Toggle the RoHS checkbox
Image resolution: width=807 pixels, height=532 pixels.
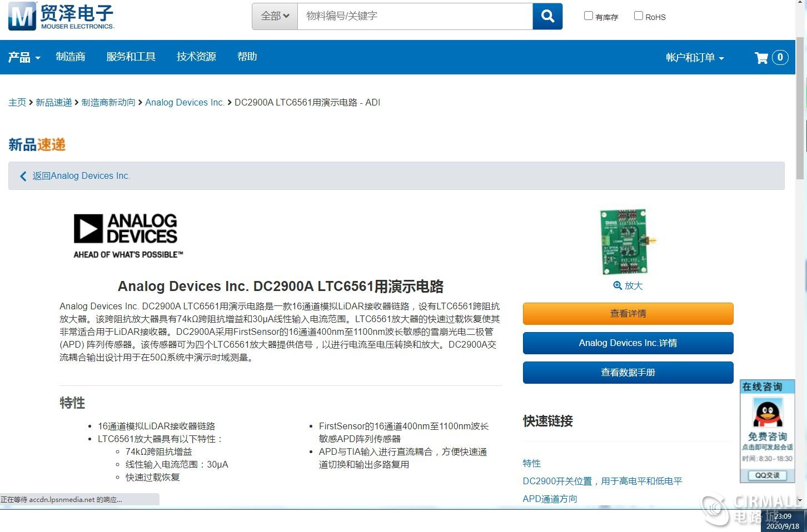click(x=639, y=16)
